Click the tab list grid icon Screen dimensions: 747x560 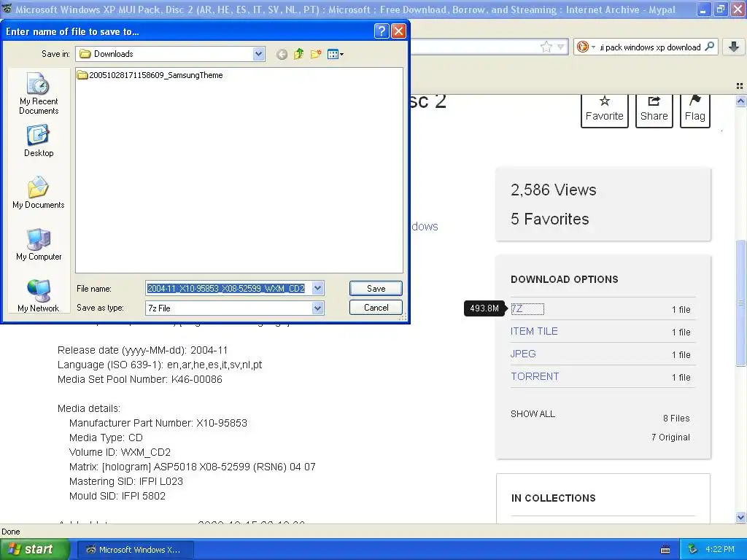(740, 86)
